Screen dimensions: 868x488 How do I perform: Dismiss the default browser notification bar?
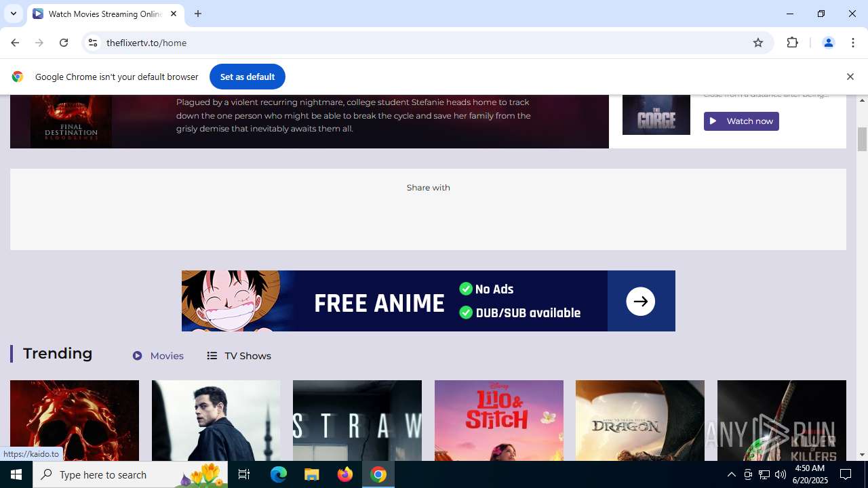click(x=850, y=77)
